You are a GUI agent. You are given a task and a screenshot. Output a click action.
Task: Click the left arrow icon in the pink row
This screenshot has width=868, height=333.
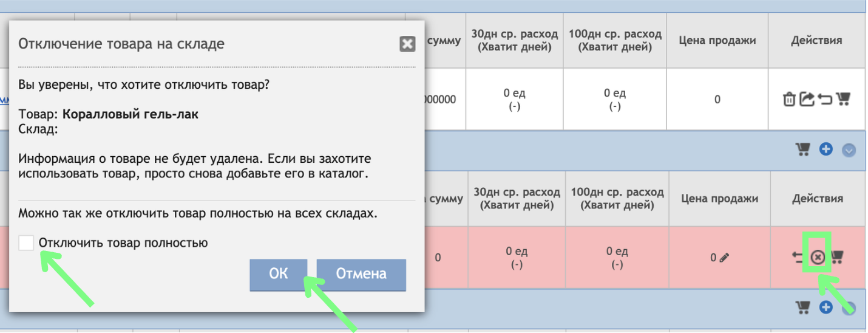(x=798, y=258)
